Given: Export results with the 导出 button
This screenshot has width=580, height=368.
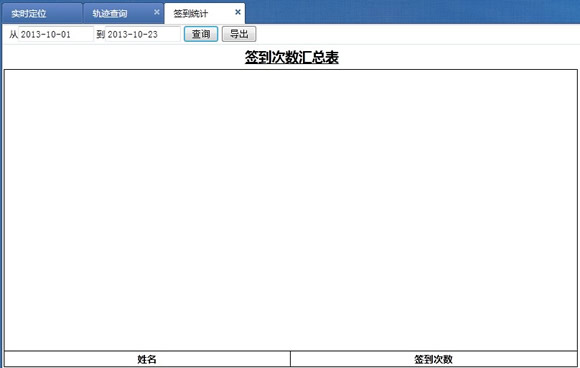Looking at the screenshot, I should point(239,34).
